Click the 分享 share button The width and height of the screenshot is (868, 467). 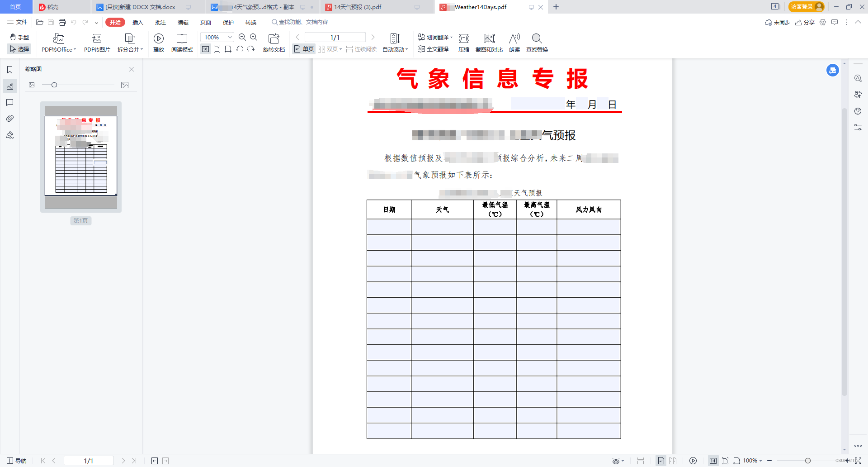(x=805, y=22)
